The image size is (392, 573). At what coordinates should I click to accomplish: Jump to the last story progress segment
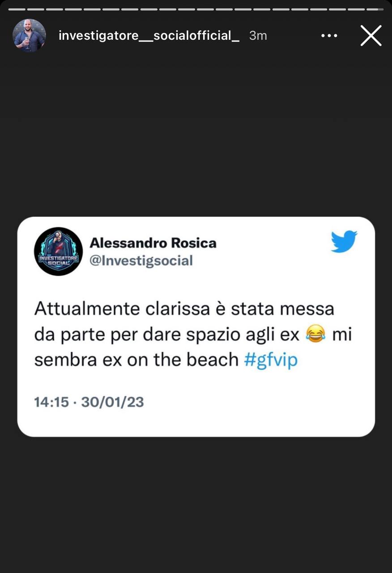(x=375, y=9)
